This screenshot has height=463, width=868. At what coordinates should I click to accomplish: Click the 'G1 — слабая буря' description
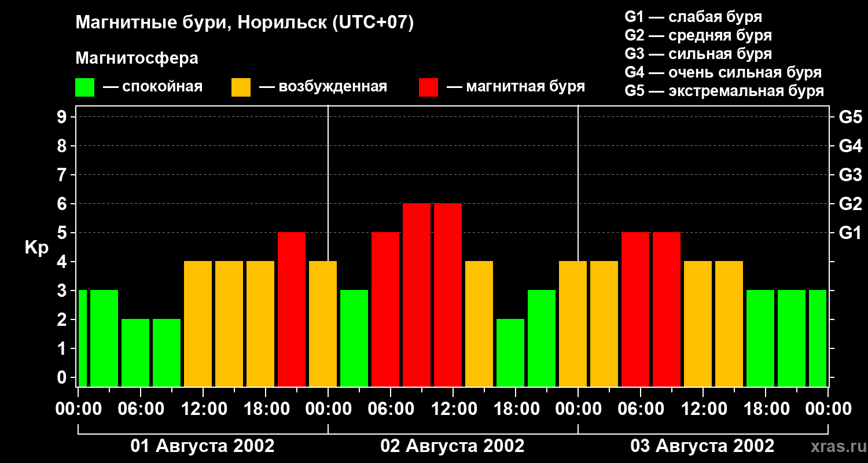(693, 17)
